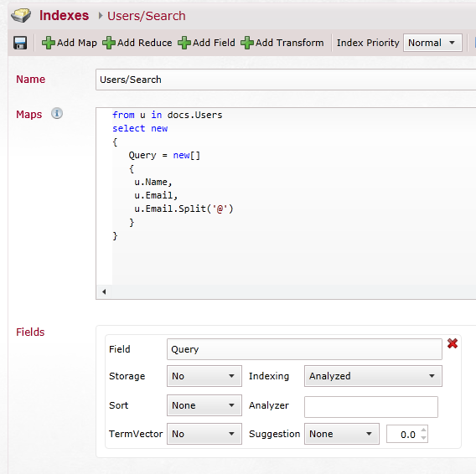This screenshot has width=476, height=474.
Task: Click the Add Reduce button
Action: [137, 43]
